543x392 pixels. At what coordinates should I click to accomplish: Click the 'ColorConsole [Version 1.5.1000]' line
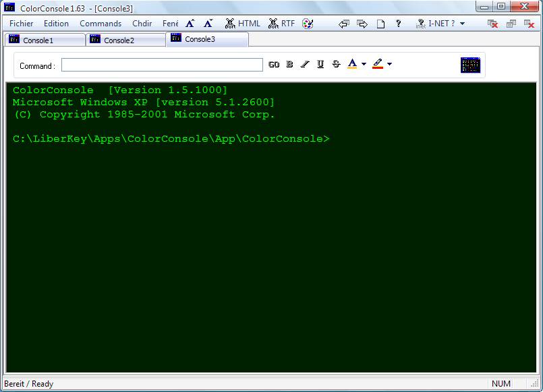(120, 90)
